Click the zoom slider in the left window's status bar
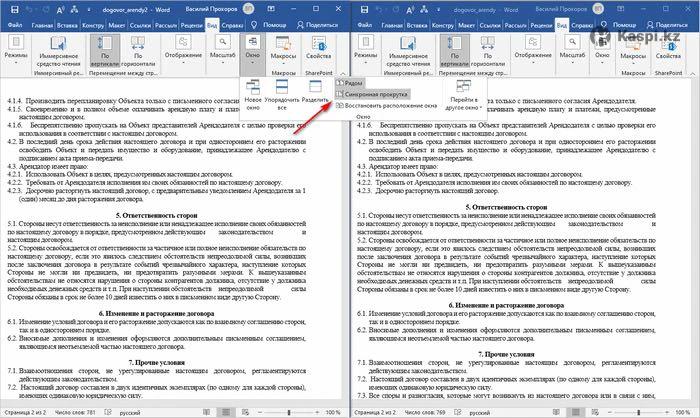This screenshot has width=700, height=418. click(287, 411)
